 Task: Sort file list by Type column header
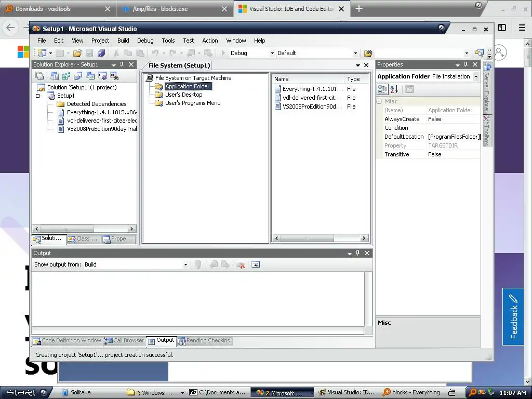pyautogui.click(x=356, y=79)
